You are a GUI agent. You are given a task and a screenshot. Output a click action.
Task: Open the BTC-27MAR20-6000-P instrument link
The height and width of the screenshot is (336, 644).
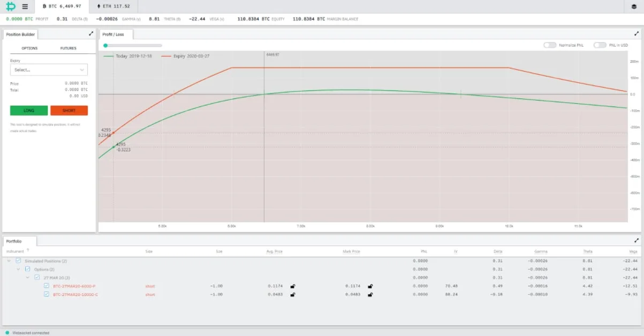75,286
